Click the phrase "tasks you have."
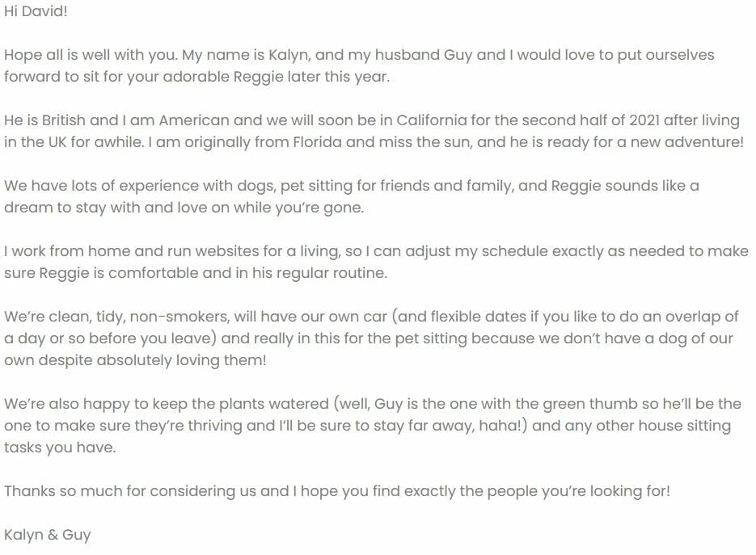The image size is (756, 555). pyautogui.click(x=61, y=448)
